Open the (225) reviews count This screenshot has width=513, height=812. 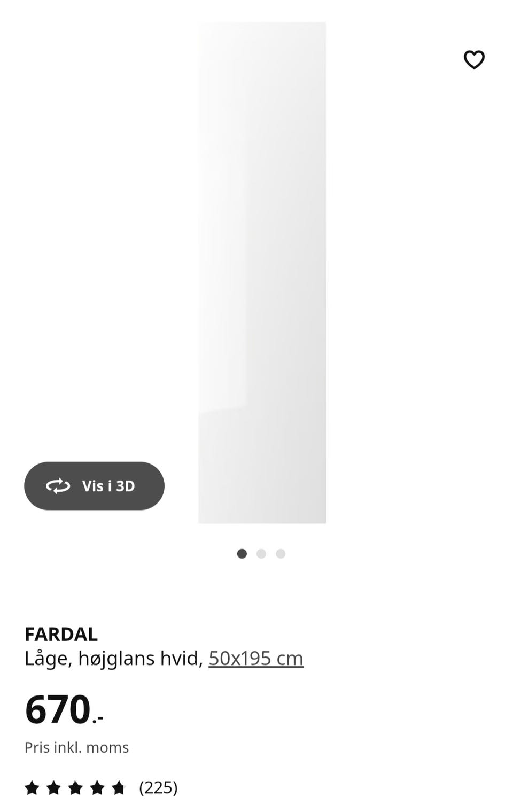click(158, 787)
